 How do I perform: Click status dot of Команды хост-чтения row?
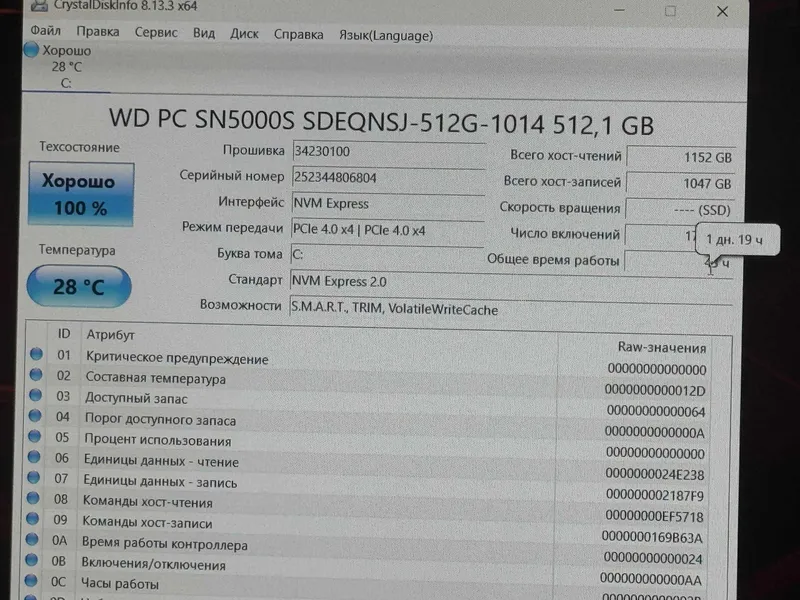pyautogui.click(x=33, y=497)
